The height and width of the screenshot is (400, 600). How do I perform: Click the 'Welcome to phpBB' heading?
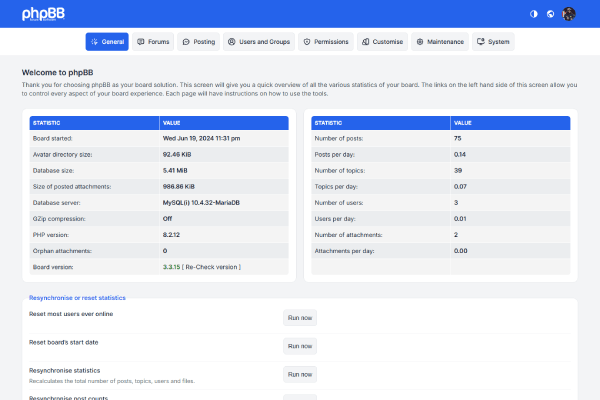pyautogui.click(x=57, y=72)
